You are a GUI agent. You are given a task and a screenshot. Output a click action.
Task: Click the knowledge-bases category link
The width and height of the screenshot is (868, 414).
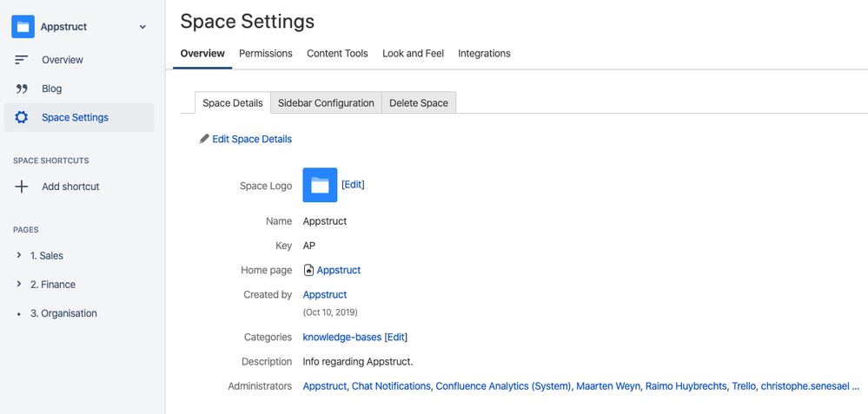(342, 337)
